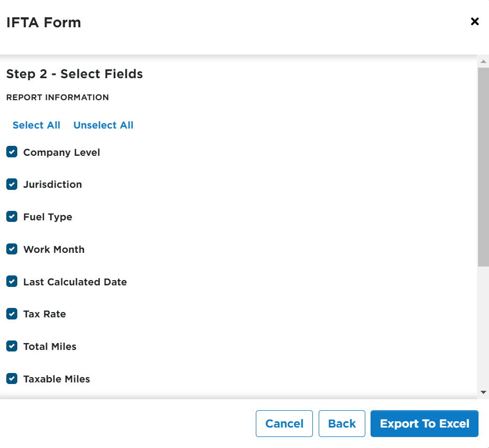
Task: Click the Taxable Miles label text
Action: 57,379
